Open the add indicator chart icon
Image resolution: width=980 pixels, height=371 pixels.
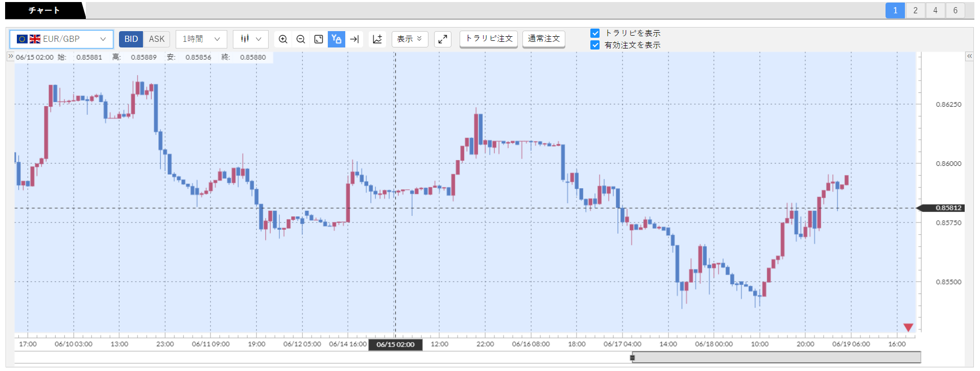tap(377, 39)
